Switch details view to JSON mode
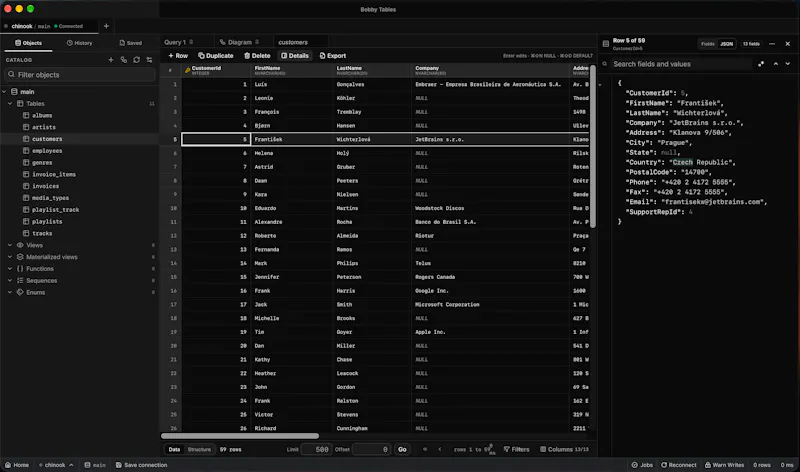 click(727, 44)
